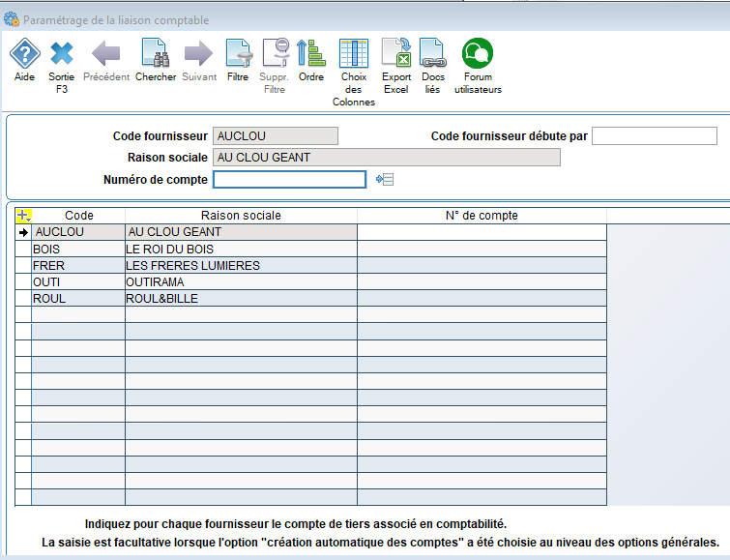Apply a Filtre on the list
The height and width of the screenshot is (560, 730).
point(239,53)
